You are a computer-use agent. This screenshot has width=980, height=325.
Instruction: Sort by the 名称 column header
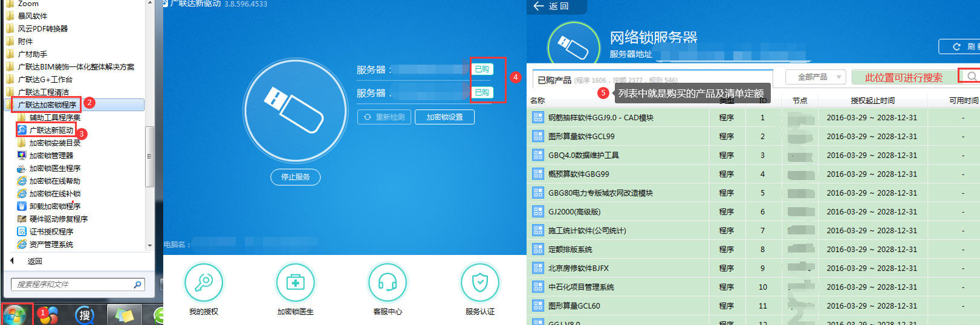click(x=537, y=100)
